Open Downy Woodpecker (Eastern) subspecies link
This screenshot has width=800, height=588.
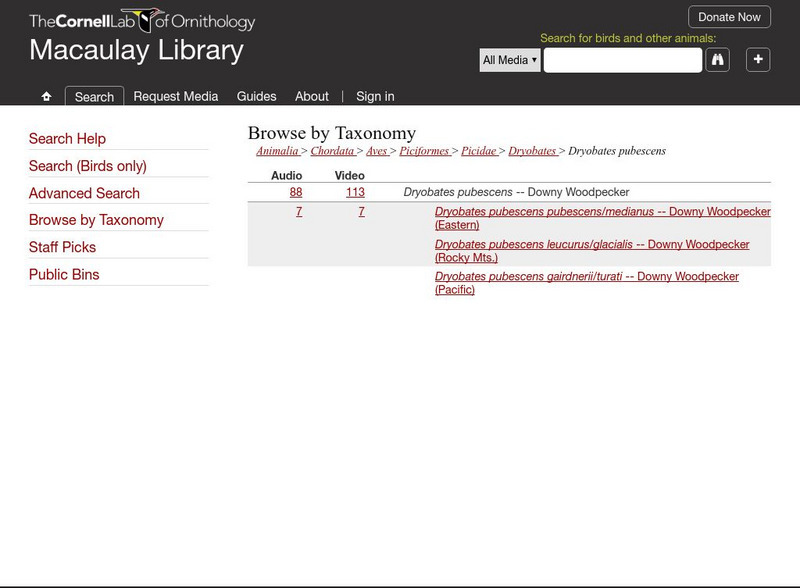603,218
